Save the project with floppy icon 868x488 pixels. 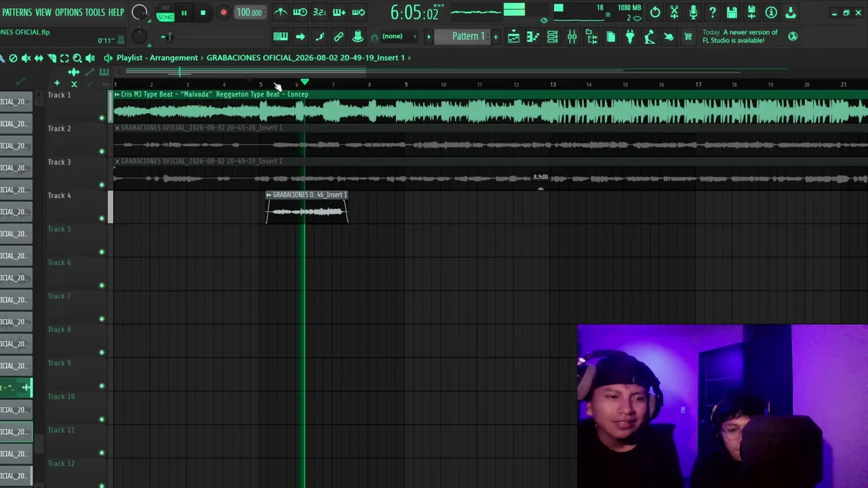[732, 12]
